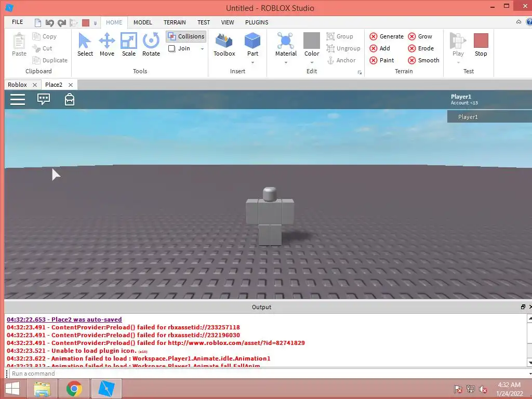Switch to the TEST ribbon tab
Screen dimensions: 532x399
pyautogui.click(x=204, y=22)
